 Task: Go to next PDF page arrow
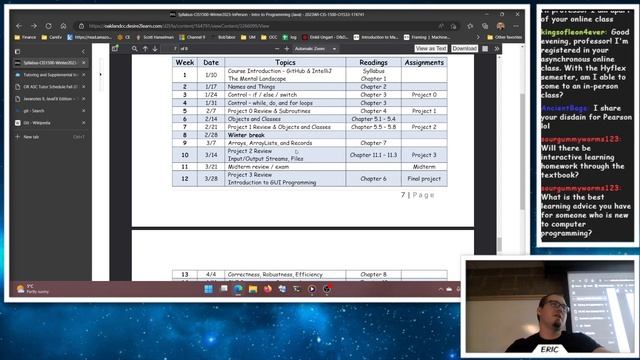click(155, 49)
